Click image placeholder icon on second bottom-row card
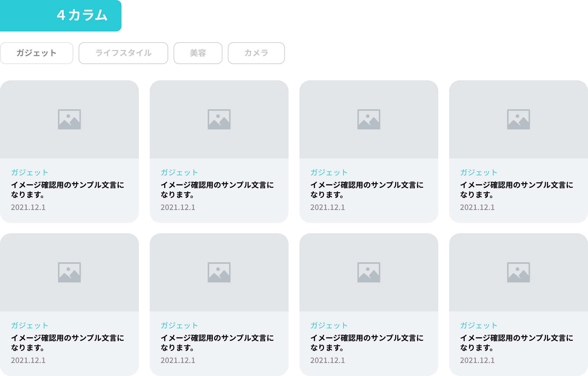Screen dimensions: 588x376 point(219,272)
